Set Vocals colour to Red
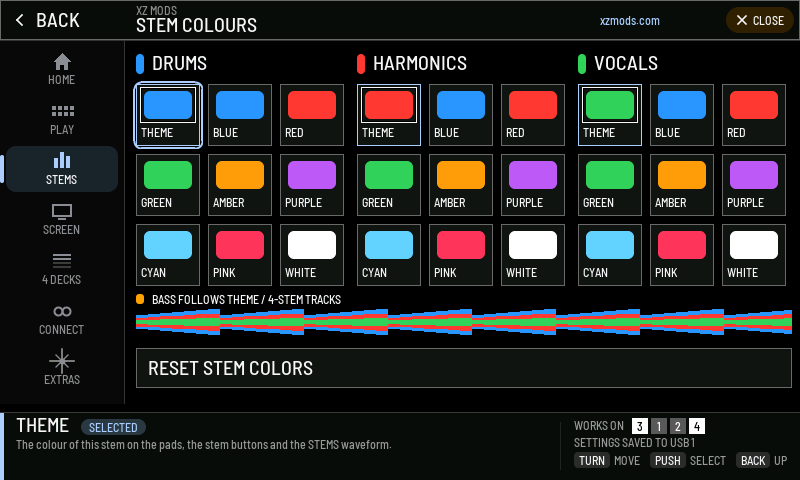Image resolution: width=800 pixels, height=480 pixels. tap(754, 115)
